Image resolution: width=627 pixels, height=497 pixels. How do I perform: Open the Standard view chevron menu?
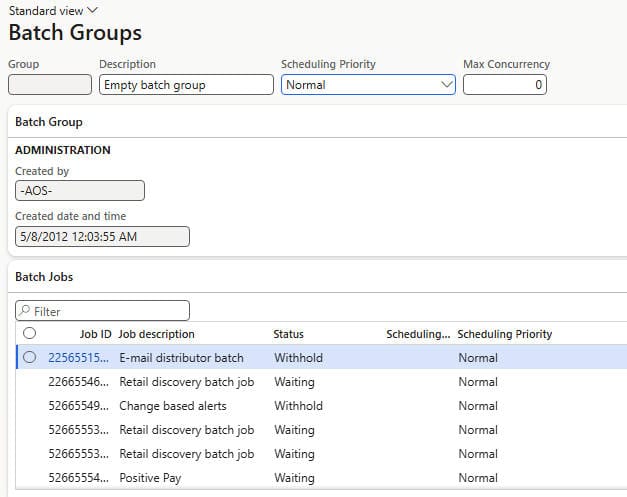coord(92,10)
